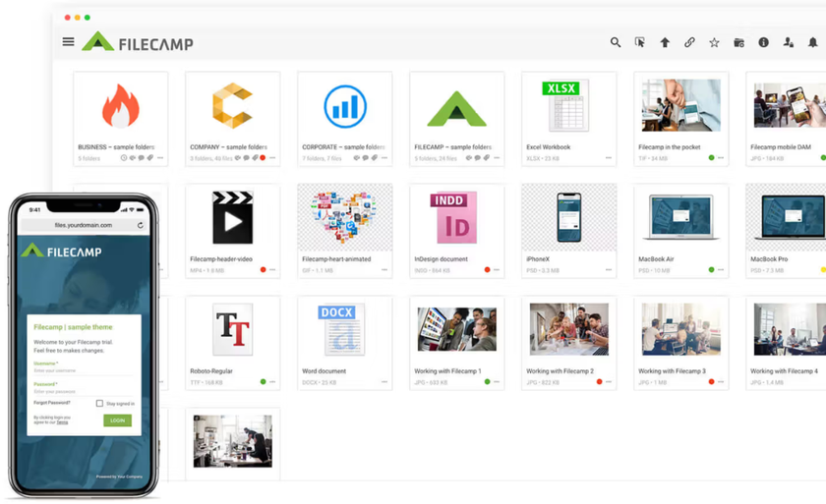Click green label dot on Roboto-Regular
826x504 pixels.
click(263, 382)
